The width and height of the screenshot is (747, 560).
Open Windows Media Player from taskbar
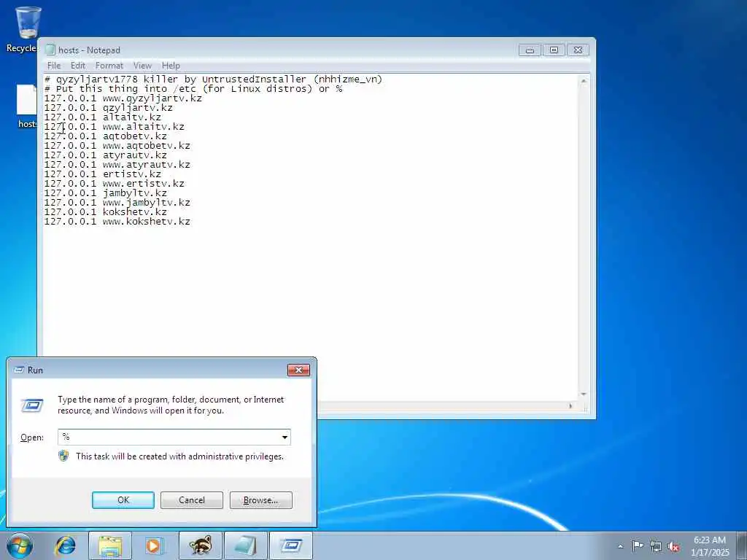pyautogui.click(x=154, y=545)
